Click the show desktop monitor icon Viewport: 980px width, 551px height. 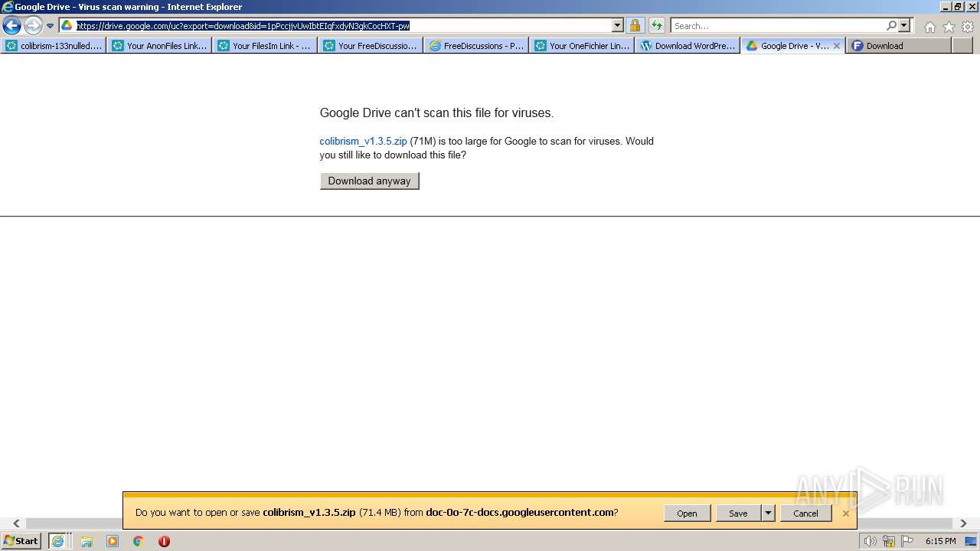971,541
